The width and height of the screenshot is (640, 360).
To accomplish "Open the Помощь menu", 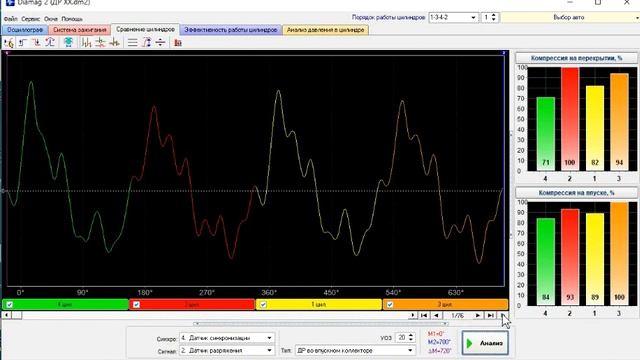I will (x=72, y=19).
